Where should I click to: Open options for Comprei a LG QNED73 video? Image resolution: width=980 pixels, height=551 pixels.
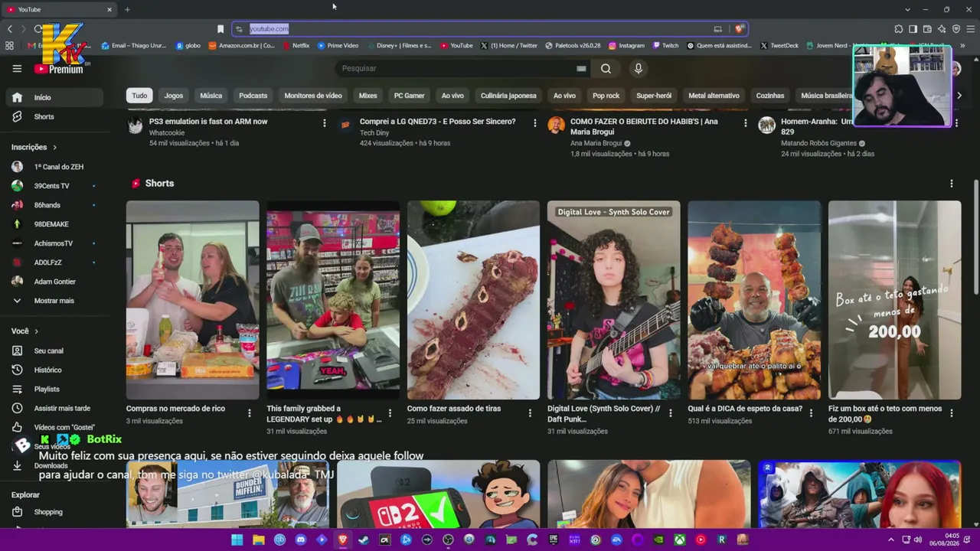coord(534,122)
